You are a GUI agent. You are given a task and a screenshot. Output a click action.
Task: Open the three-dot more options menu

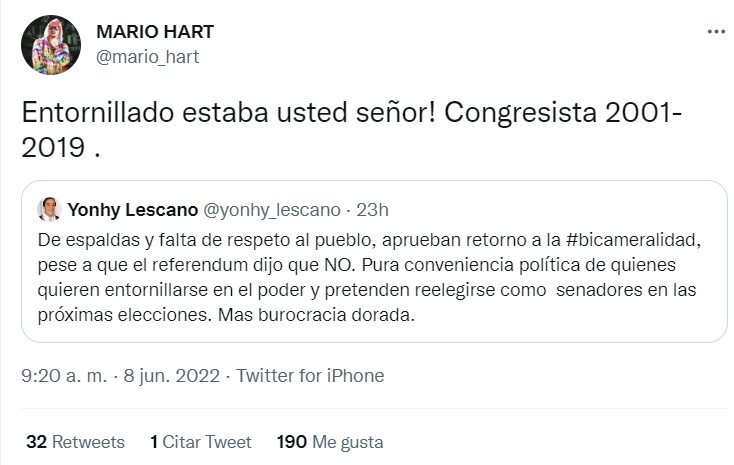click(x=716, y=31)
